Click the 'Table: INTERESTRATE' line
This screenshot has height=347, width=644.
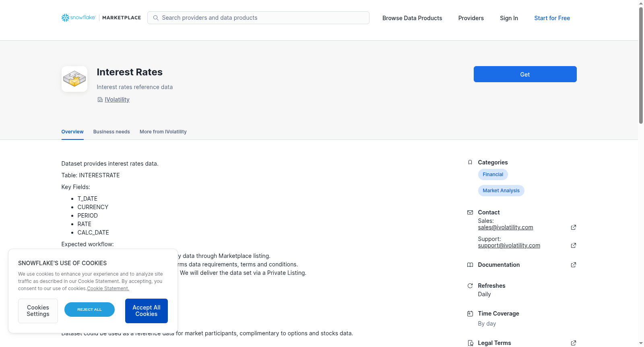point(91,175)
